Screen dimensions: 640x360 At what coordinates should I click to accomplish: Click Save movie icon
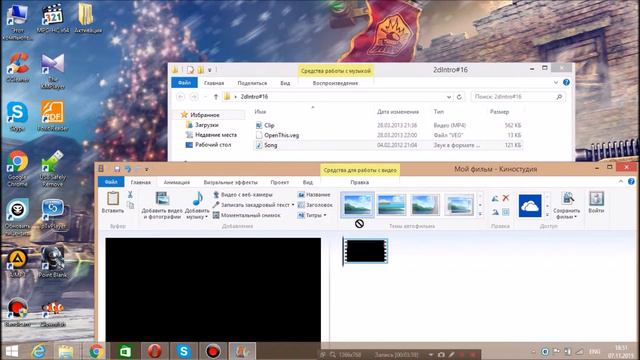tap(567, 199)
